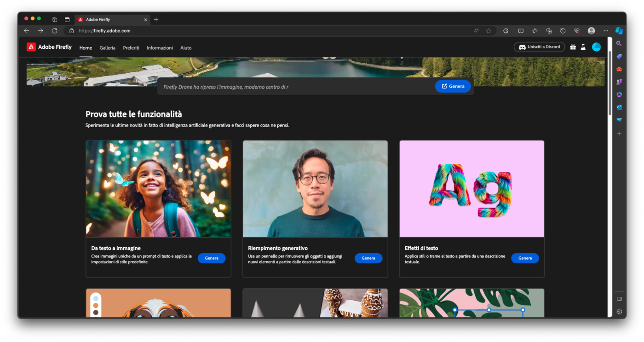Toggle split screen view in browser toolbar

click(x=521, y=31)
